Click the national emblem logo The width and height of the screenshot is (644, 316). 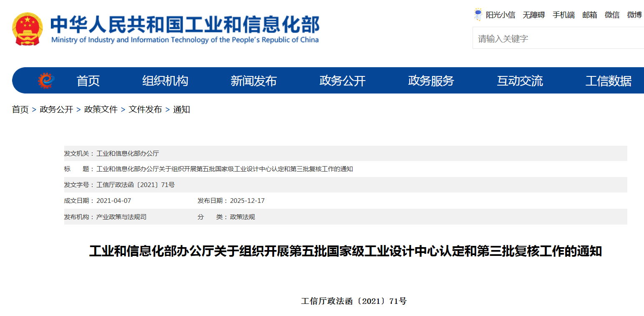click(28, 29)
